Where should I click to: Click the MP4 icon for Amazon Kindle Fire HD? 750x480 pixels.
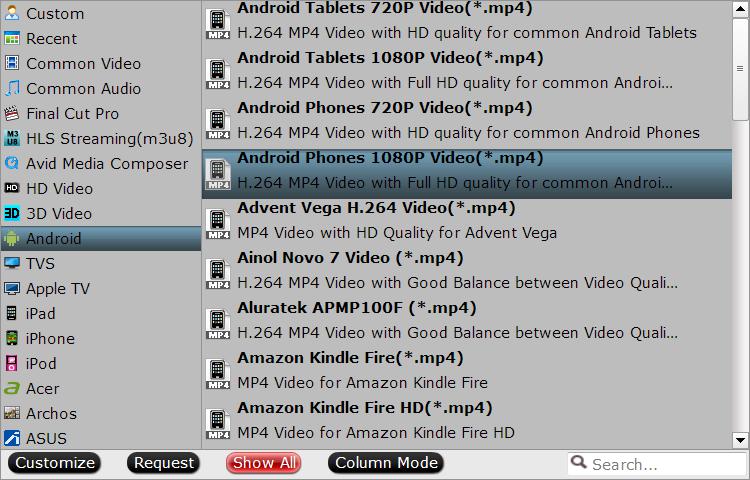(218, 423)
